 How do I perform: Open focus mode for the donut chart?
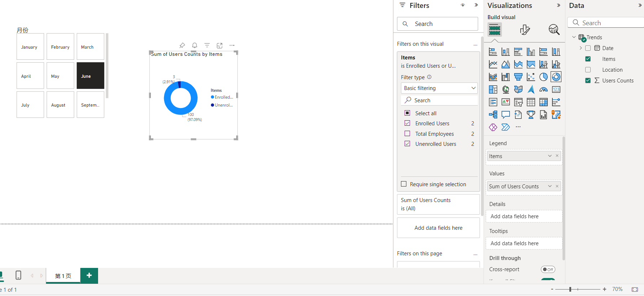220,45
